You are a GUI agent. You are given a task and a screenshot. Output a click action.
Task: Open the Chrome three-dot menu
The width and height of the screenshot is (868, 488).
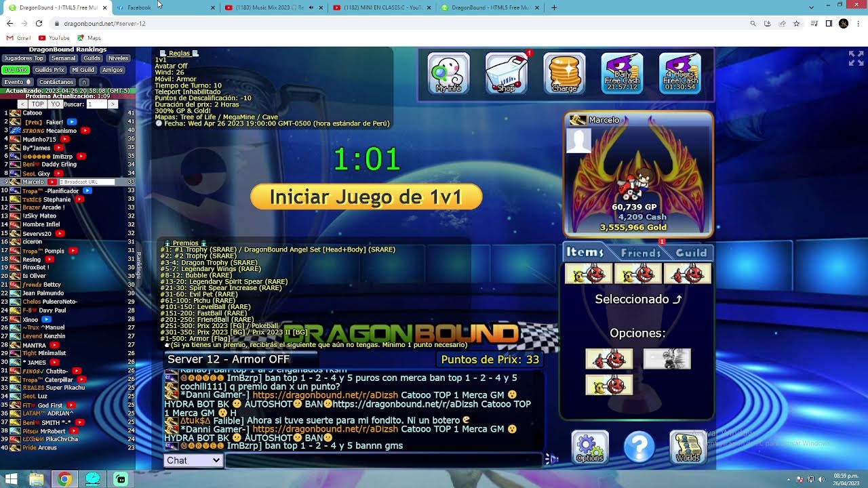point(858,23)
